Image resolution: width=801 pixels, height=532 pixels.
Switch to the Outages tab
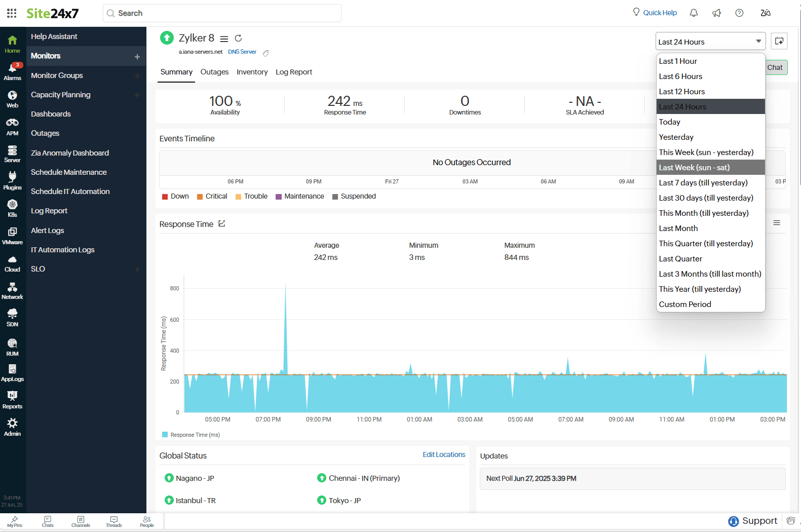214,72
